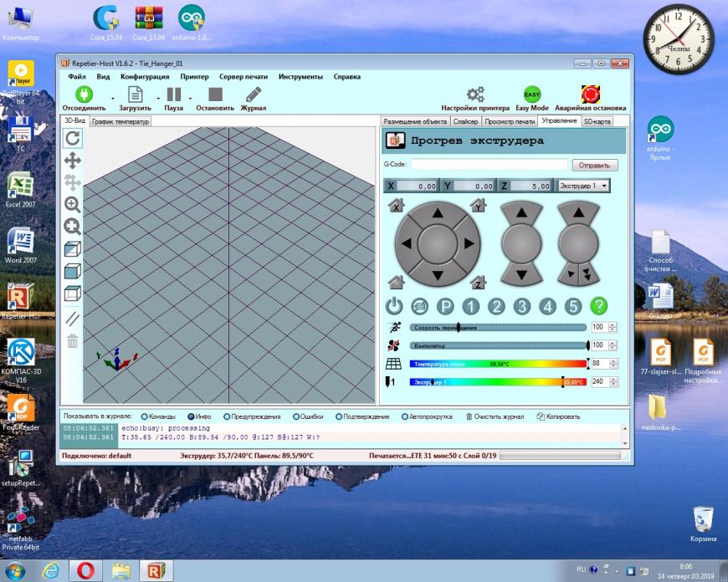Image resolution: width=728 pixels, height=582 pixels.
Task: Select the rotate view tool
Action: 73,138
